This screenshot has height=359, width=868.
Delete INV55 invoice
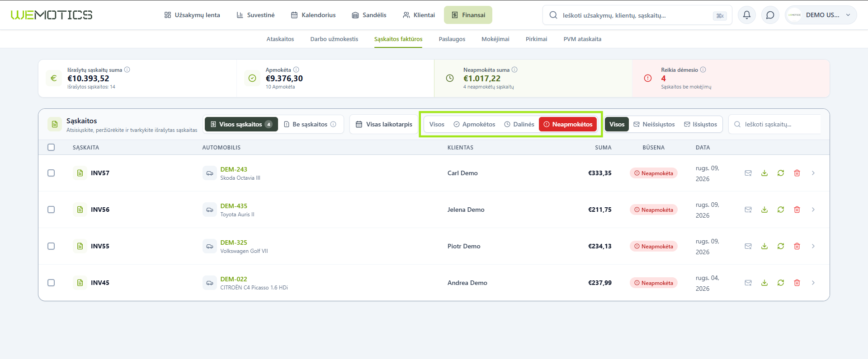(x=797, y=246)
